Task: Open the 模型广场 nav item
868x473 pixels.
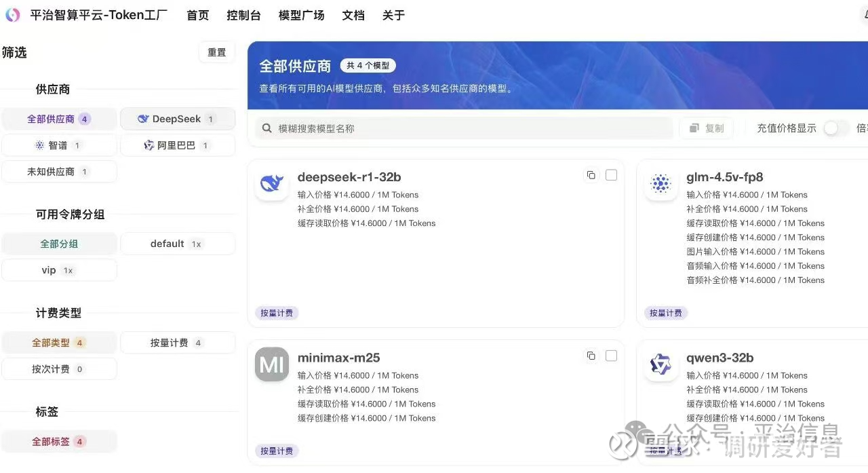Action: click(x=301, y=15)
